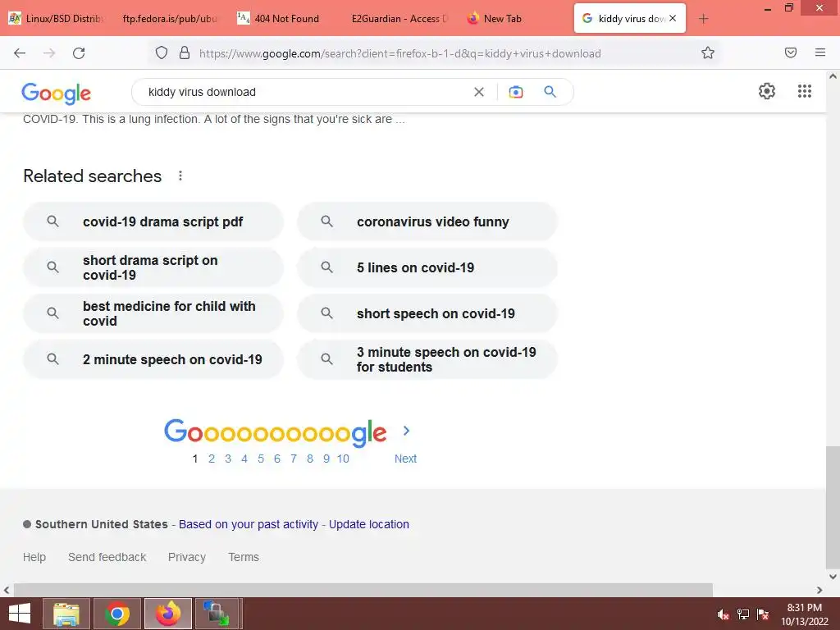
Task: Open the Google apps grid
Action: [805, 91]
